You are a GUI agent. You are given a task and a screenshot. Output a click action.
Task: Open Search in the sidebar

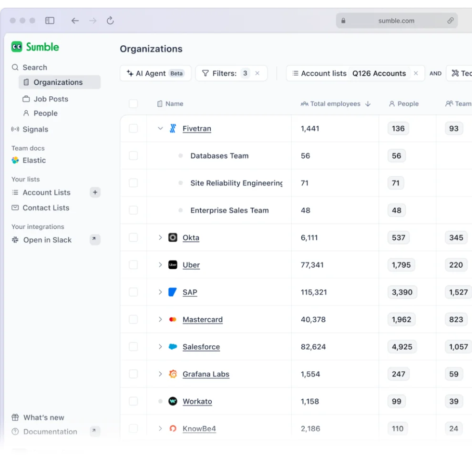tap(30, 67)
